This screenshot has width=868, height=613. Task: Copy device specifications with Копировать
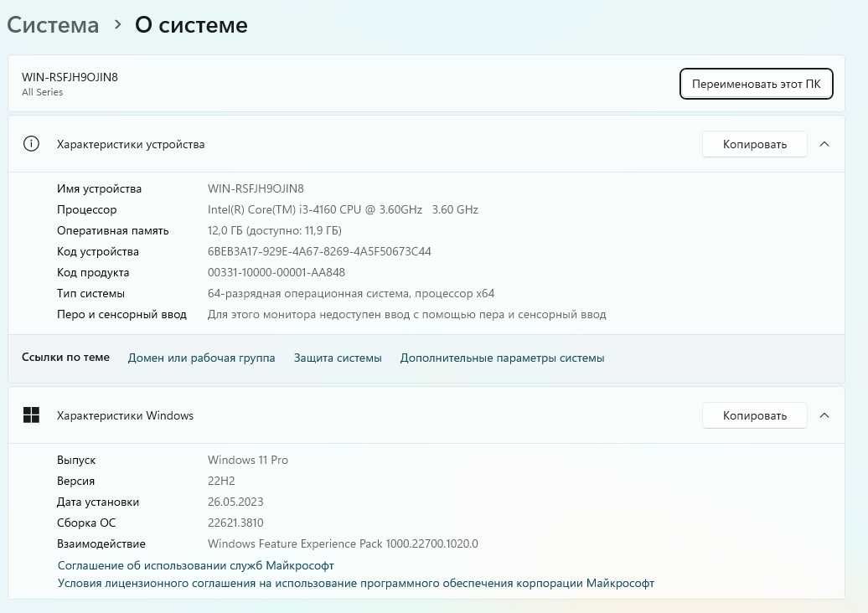755,144
